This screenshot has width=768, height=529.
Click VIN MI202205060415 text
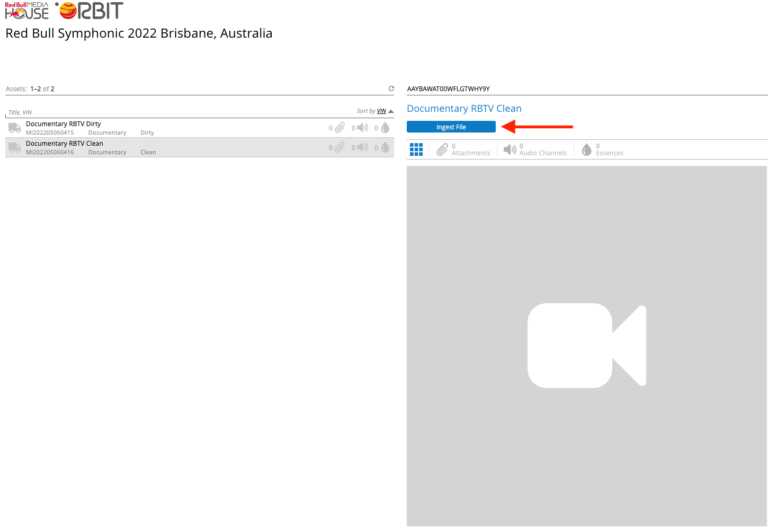[50, 133]
